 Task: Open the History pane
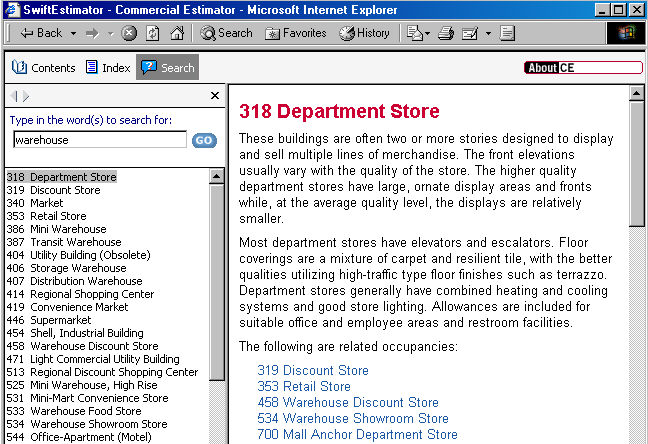pos(364,33)
